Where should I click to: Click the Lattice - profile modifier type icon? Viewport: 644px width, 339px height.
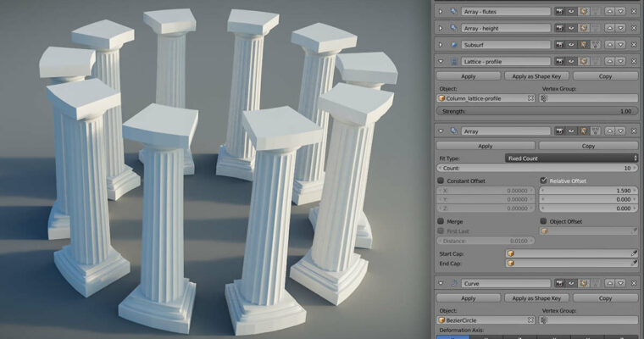(453, 62)
